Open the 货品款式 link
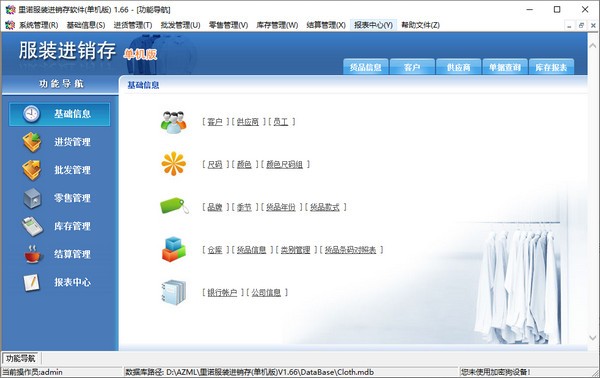600x378 pixels. 324,207
